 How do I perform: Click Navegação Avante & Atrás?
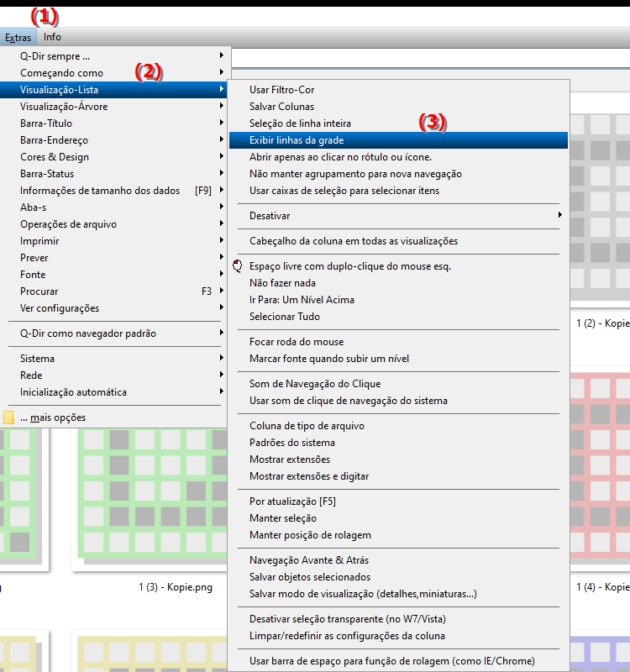pyautogui.click(x=398, y=560)
